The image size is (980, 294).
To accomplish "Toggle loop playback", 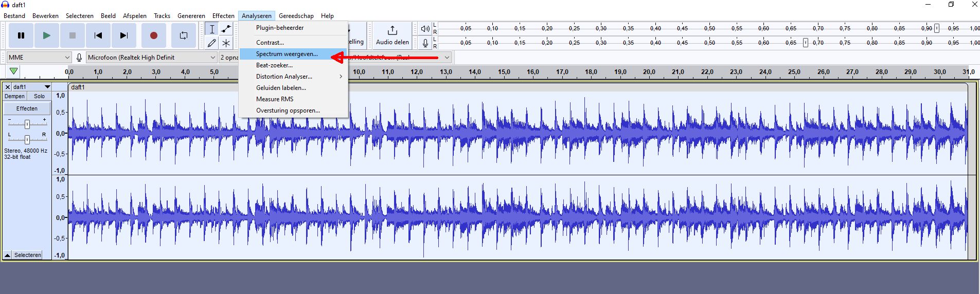I will [x=184, y=35].
